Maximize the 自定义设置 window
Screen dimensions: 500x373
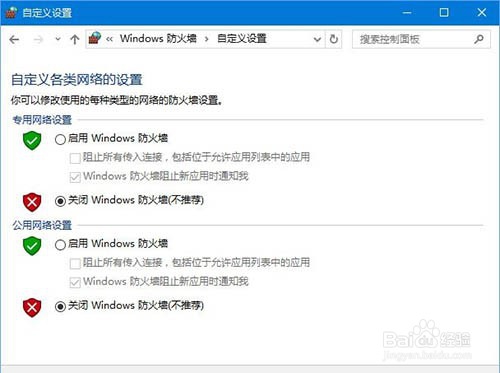444,13
